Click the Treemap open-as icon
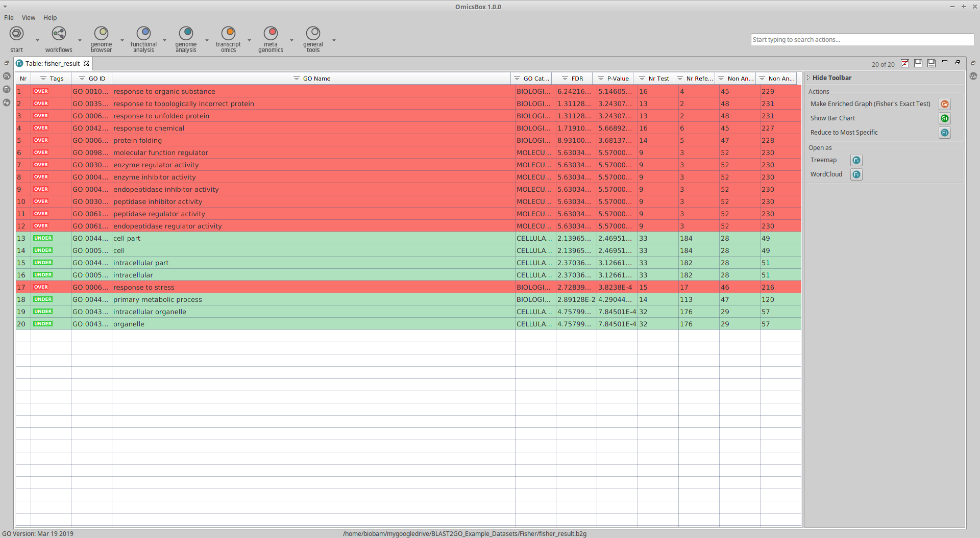 [856, 160]
